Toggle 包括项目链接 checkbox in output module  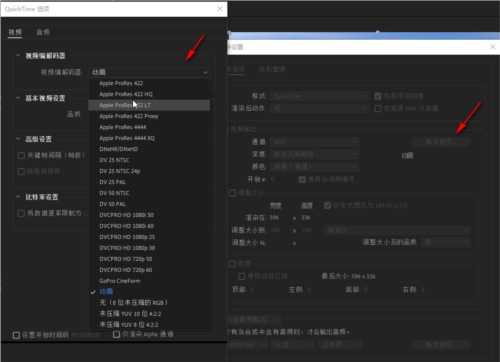pos(378,96)
